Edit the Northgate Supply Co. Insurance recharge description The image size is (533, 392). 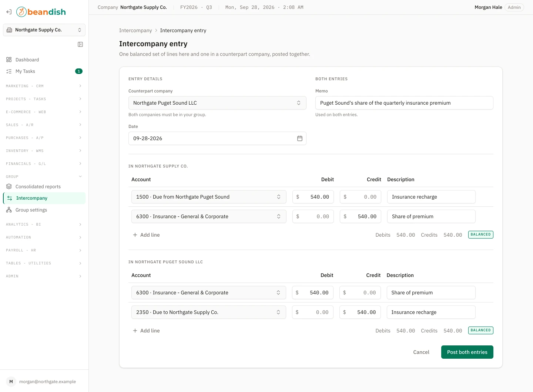tap(431, 197)
